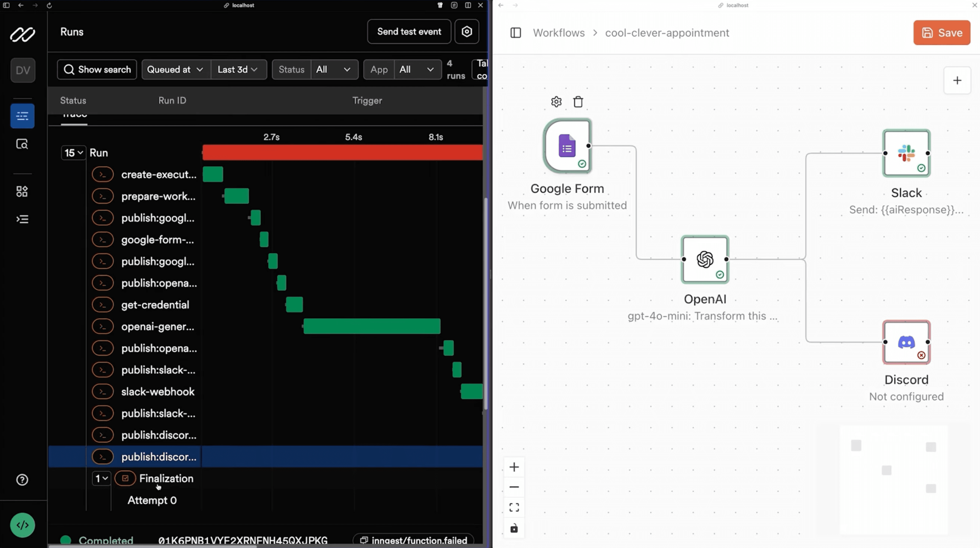
Task: Select the Slack node on canvas
Action: point(906,153)
